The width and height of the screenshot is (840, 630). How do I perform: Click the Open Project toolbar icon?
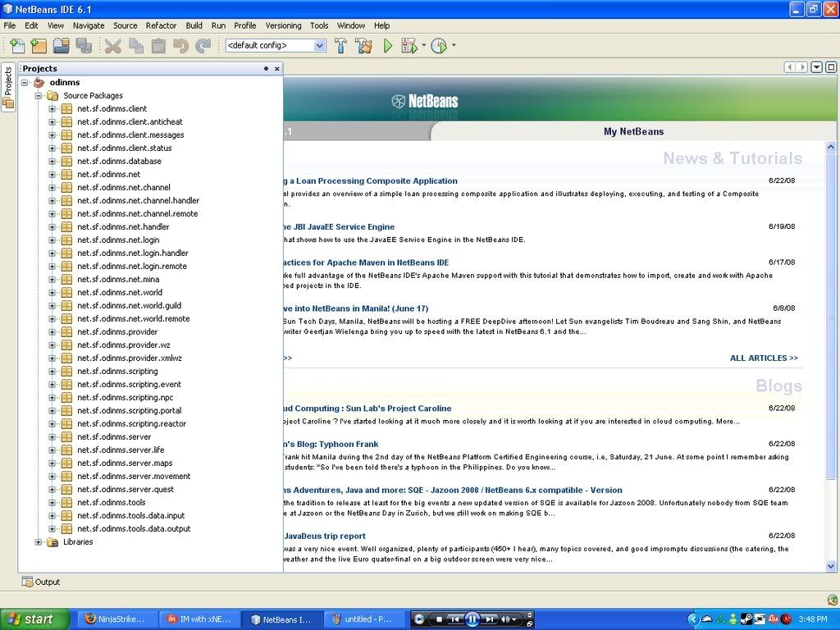pyautogui.click(x=61, y=46)
